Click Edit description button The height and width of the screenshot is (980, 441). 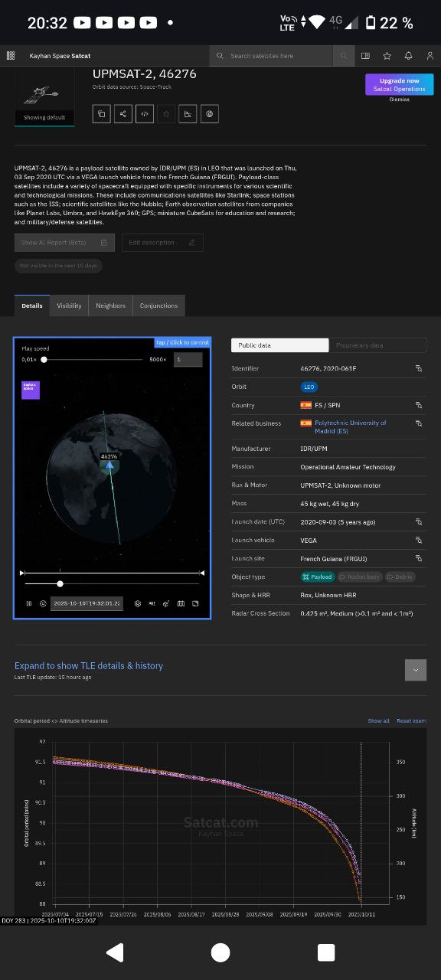click(x=162, y=243)
